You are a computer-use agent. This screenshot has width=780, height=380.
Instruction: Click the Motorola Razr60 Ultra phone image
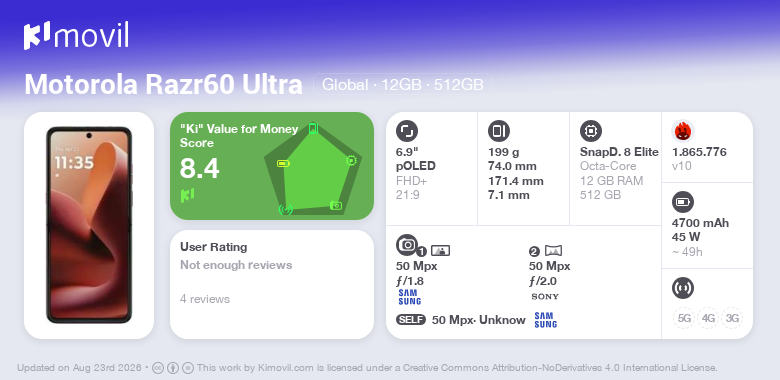[89, 225]
